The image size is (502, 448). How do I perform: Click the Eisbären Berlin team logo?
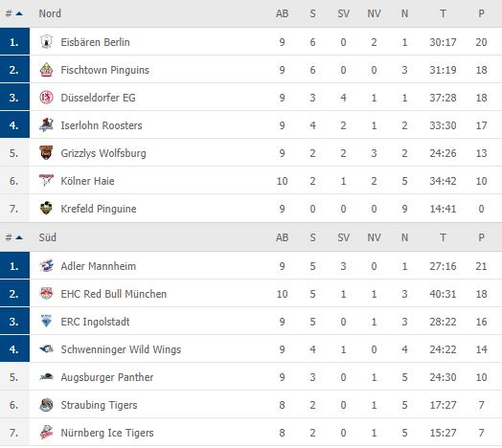(x=46, y=42)
